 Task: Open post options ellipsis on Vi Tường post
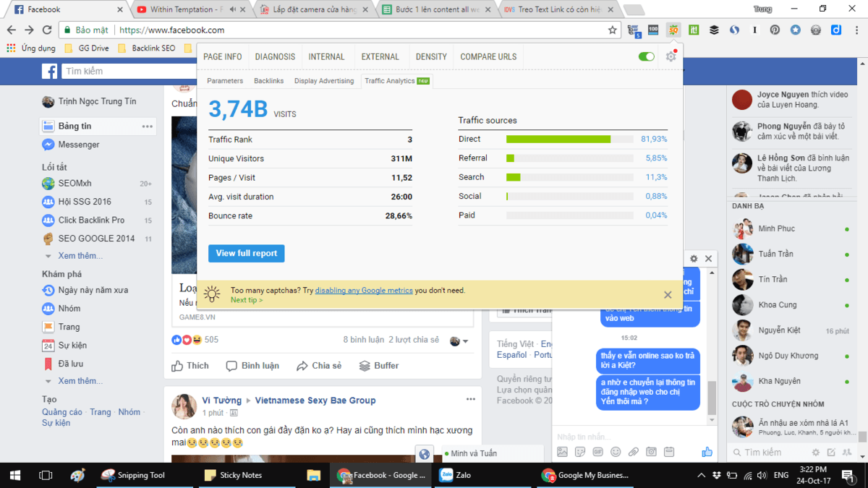tap(471, 400)
